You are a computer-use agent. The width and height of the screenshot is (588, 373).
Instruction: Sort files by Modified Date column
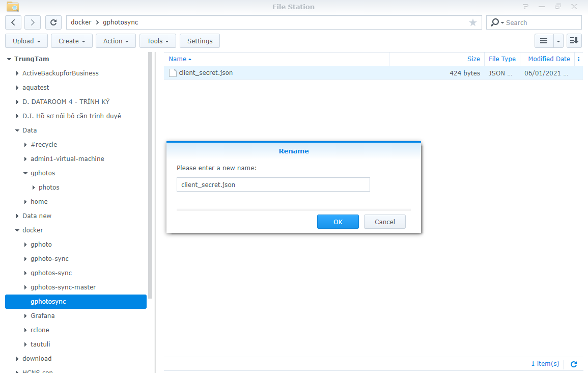tap(549, 59)
